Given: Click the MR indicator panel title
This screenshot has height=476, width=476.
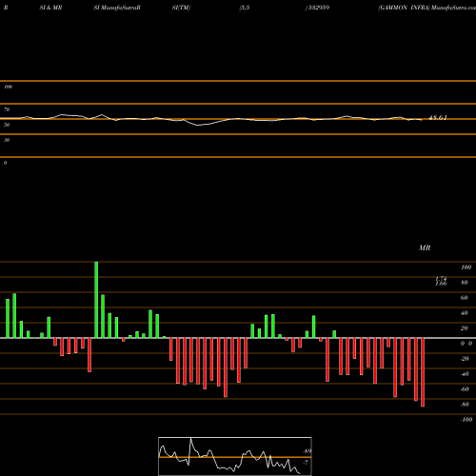Looking at the screenshot, I should coord(425,248).
